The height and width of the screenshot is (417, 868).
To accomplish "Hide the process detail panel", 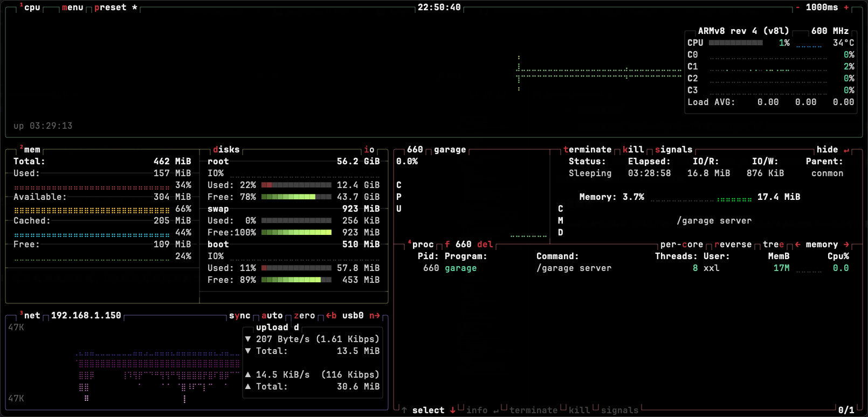I will click(x=828, y=150).
